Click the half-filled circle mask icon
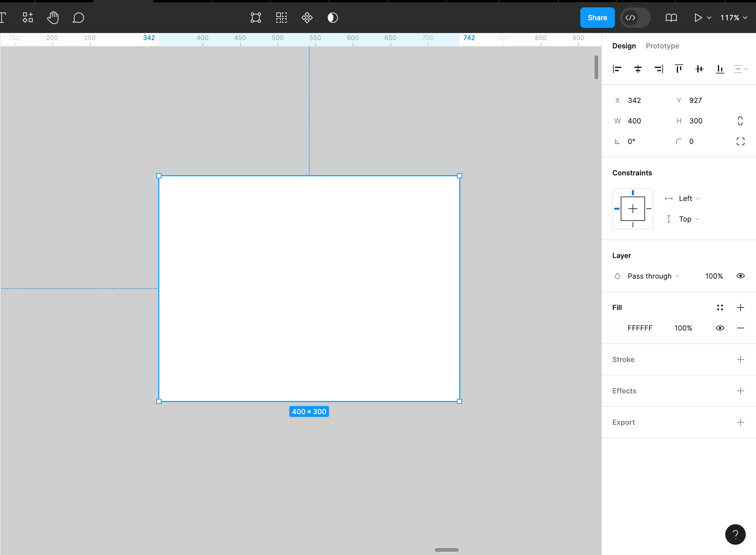The width and height of the screenshot is (756, 555). [332, 17]
